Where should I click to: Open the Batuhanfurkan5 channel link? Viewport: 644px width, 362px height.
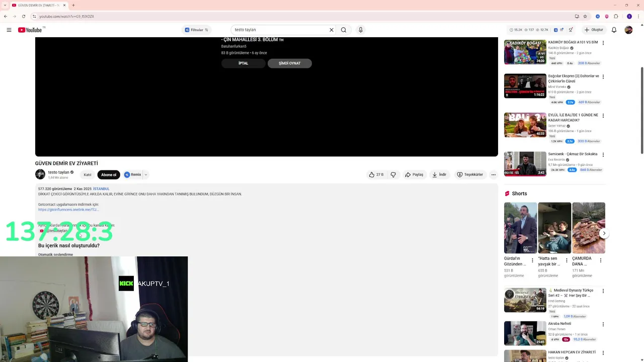pyautogui.click(x=233, y=46)
